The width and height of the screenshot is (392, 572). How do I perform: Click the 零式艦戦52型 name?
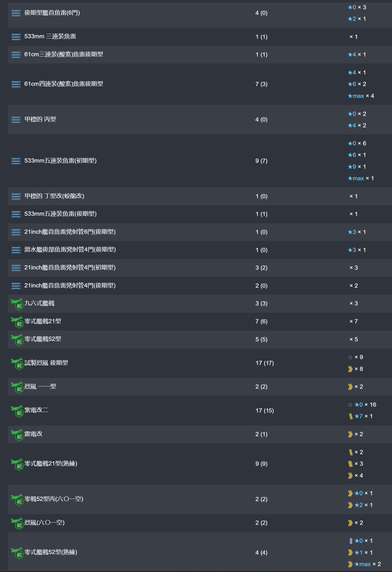tap(43, 339)
